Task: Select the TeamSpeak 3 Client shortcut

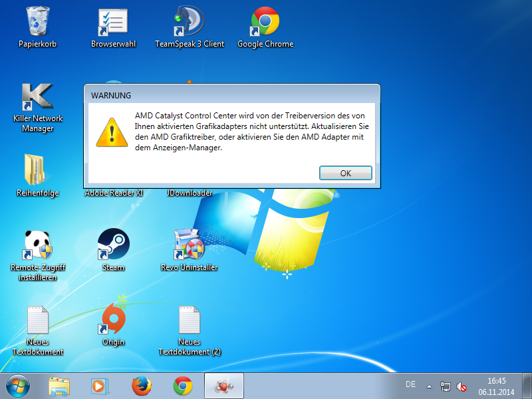Action: 190,21
